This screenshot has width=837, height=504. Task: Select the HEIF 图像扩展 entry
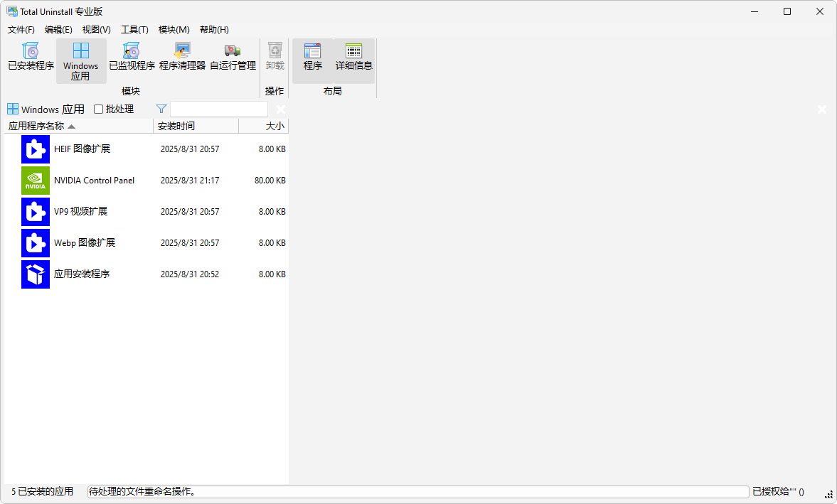(85, 149)
